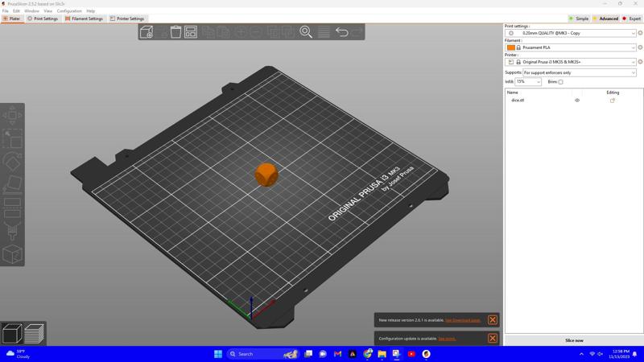The height and width of the screenshot is (362, 644).
Task: Select the Paint-on supports tool
Action: pyautogui.click(x=12, y=231)
